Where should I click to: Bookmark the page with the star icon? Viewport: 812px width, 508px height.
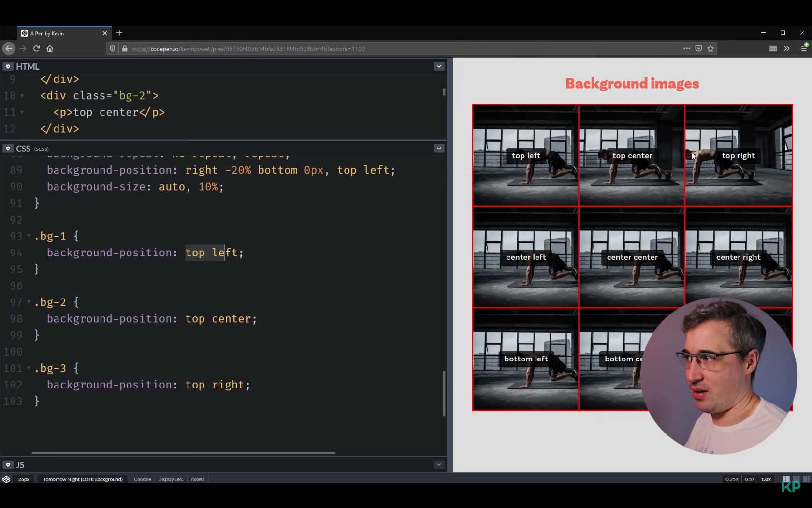pyautogui.click(x=710, y=48)
